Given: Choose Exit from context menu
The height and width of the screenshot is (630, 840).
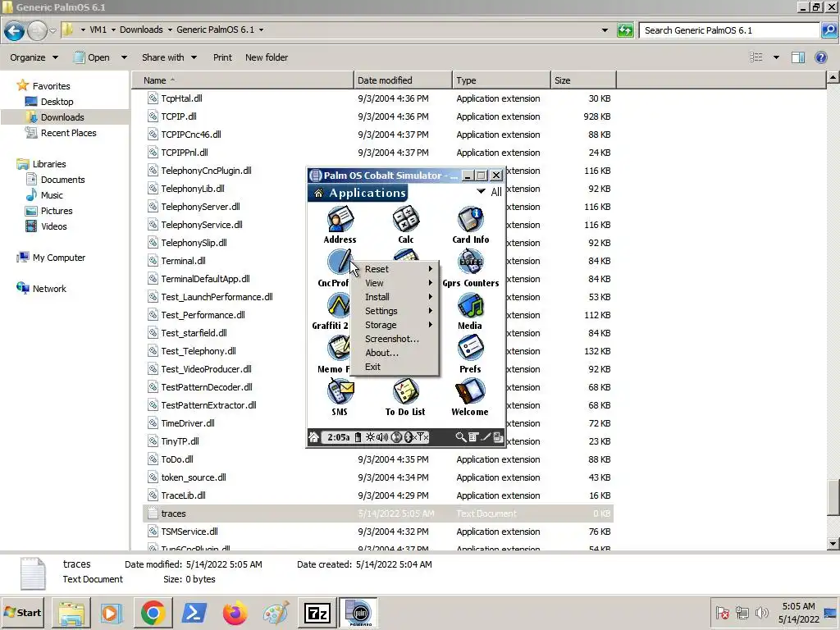Looking at the screenshot, I should point(395,367).
